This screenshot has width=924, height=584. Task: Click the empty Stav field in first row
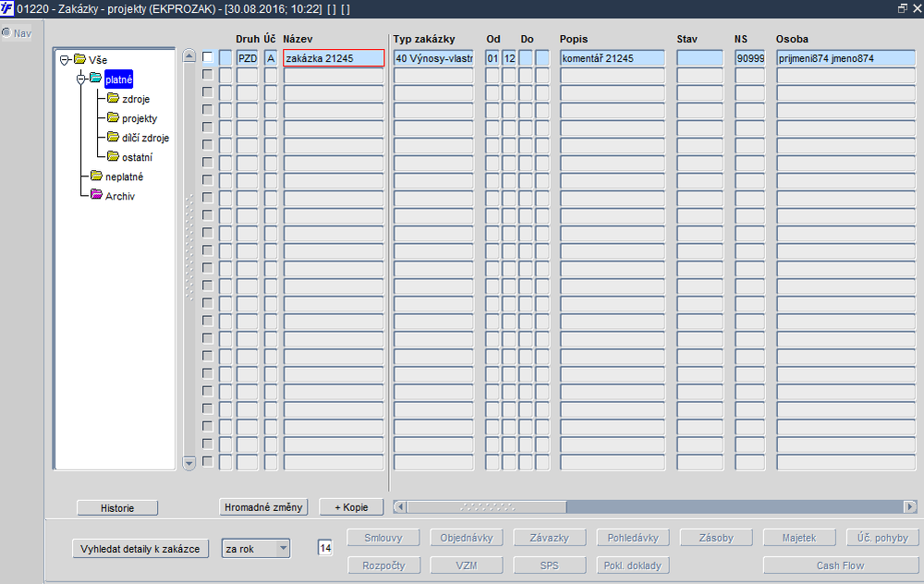click(x=700, y=57)
